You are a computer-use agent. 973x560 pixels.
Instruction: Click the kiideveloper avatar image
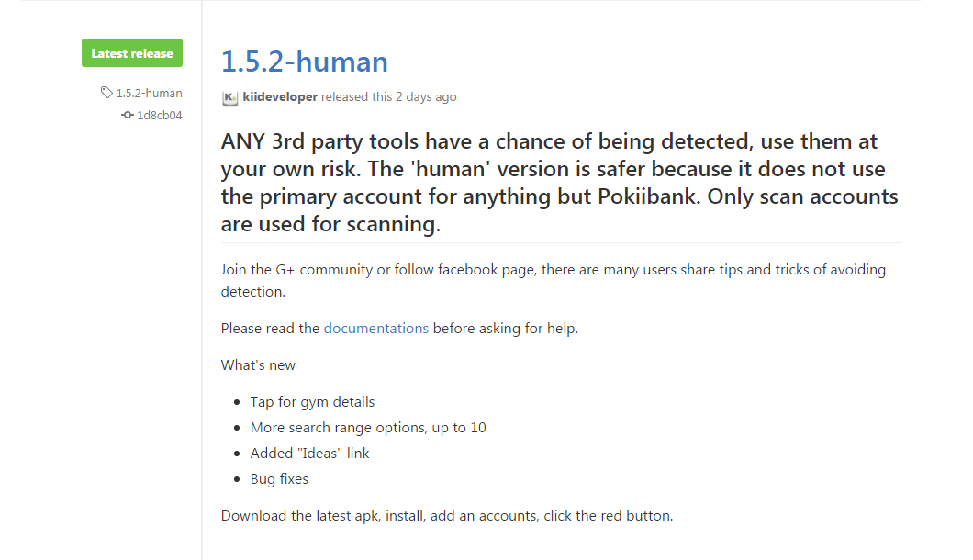[x=230, y=97]
